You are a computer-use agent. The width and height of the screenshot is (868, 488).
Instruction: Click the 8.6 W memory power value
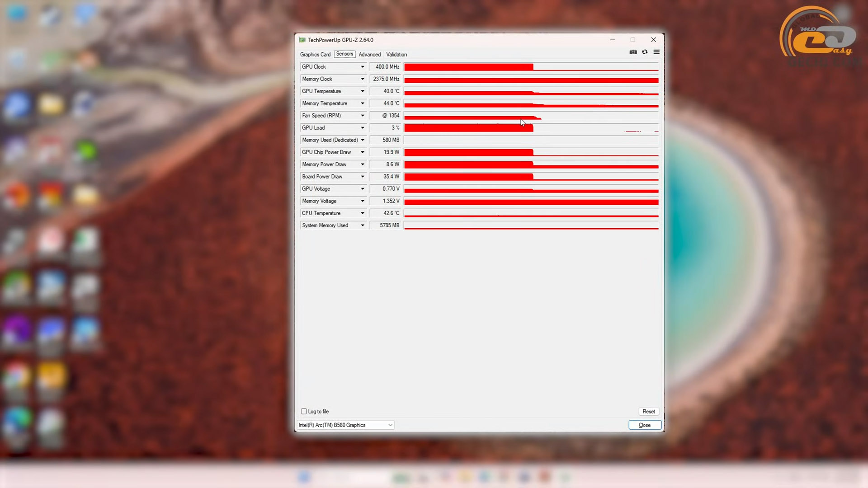(x=385, y=164)
